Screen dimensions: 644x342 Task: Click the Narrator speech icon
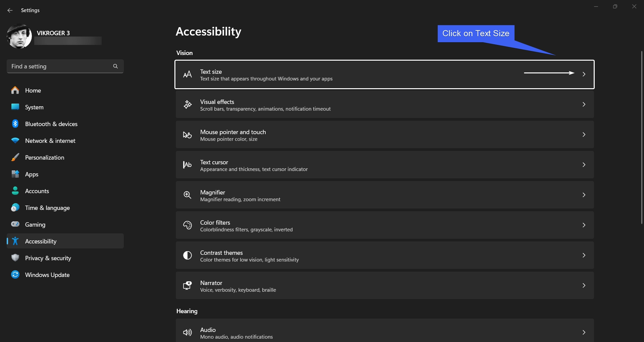[x=187, y=285]
